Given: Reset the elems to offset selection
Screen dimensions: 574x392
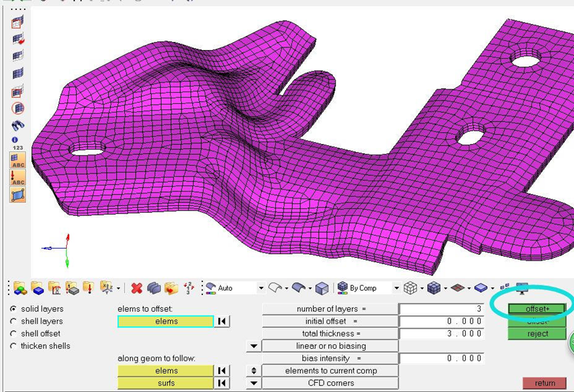Looking at the screenshot, I should click(222, 321).
